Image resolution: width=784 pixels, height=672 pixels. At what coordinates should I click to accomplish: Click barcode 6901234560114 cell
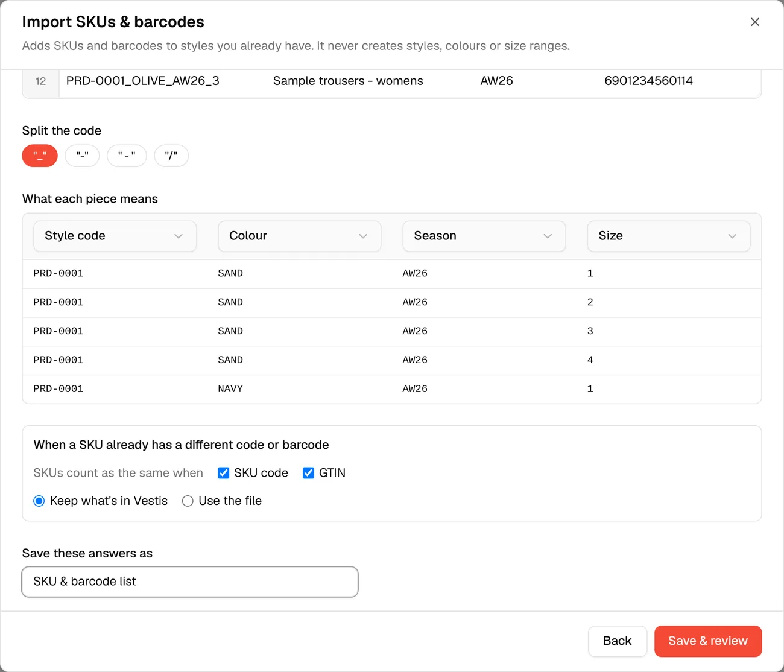[648, 81]
